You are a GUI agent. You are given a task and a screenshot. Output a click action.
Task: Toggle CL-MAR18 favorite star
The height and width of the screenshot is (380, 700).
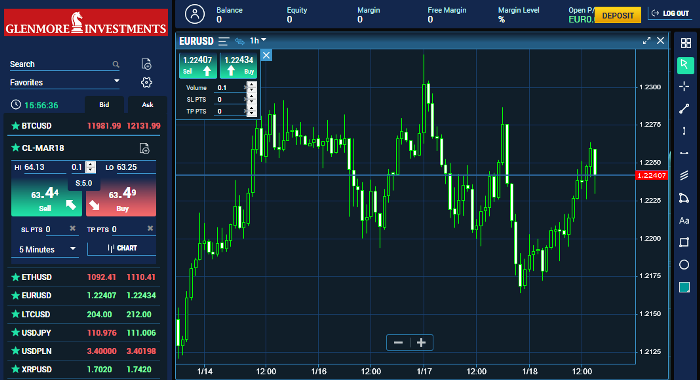tap(15, 148)
